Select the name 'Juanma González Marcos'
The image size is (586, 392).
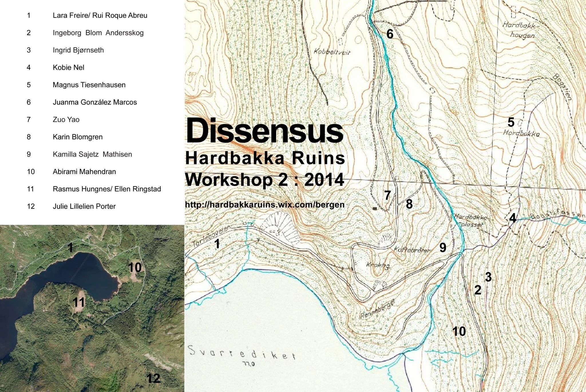[95, 102]
